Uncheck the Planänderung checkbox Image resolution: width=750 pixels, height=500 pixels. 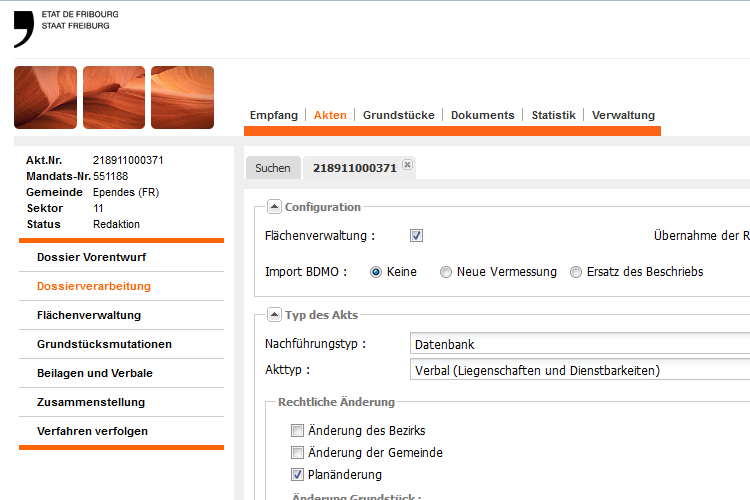[x=297, y=474]
